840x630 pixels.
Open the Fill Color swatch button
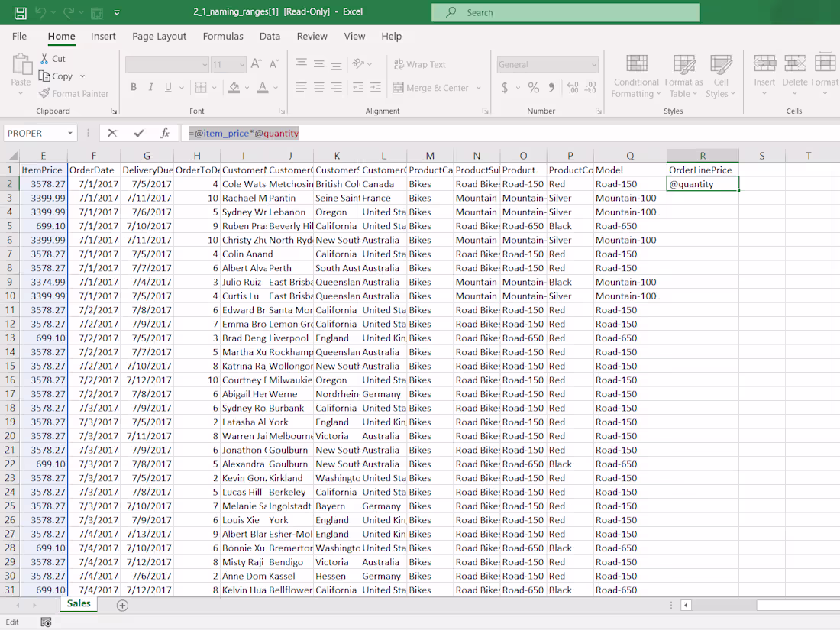[x=234, y=88]
